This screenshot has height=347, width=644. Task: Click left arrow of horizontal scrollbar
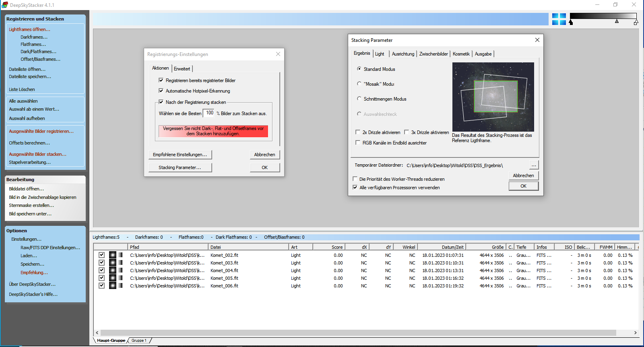pyautogui.click(x=97, y=333)
